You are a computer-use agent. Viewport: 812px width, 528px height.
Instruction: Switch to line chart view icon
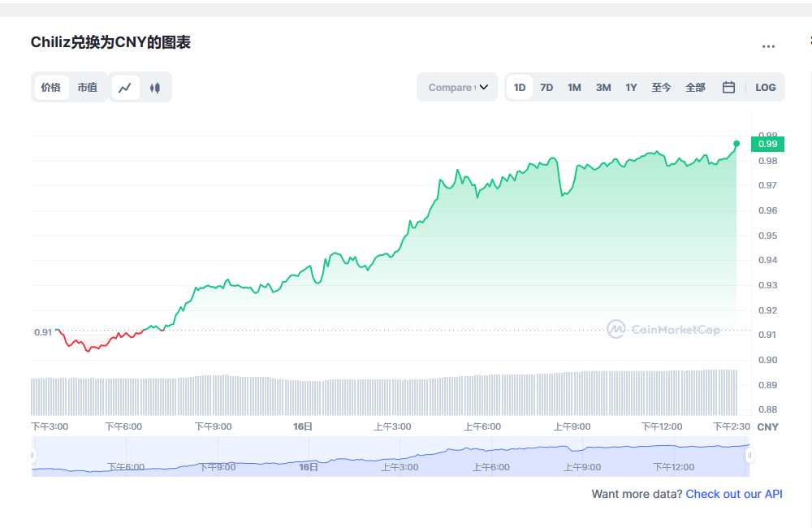coord(125,88)
